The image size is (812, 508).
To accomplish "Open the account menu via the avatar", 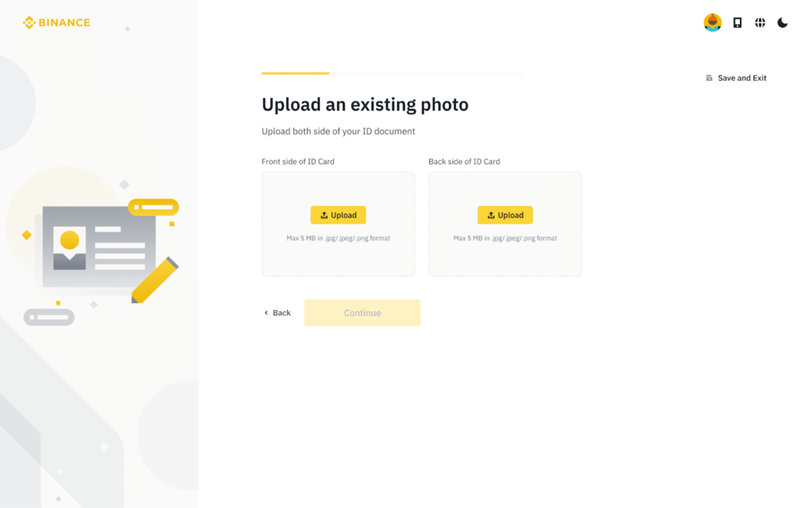I will click(x=712, y=22).
